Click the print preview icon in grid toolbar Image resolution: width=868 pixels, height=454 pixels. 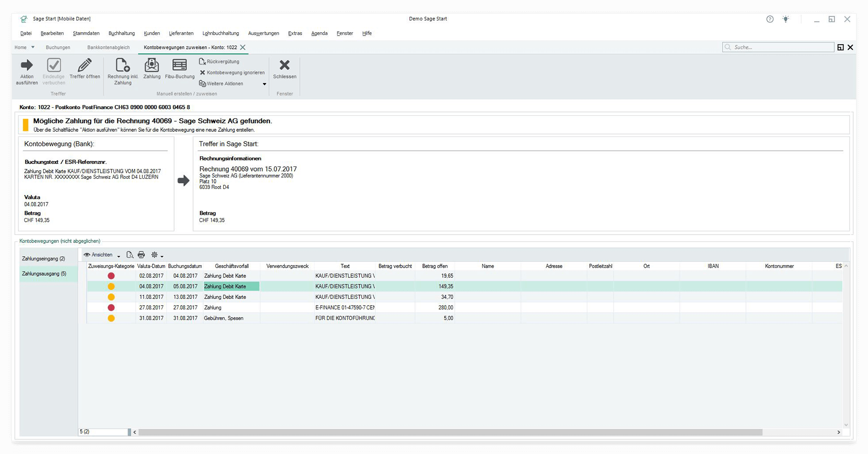point(130,255)
